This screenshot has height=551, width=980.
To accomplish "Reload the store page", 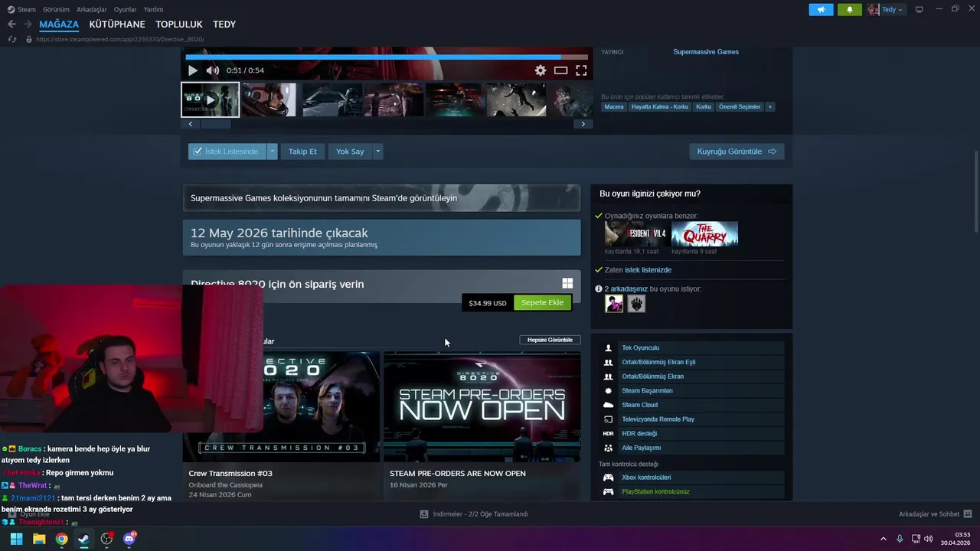I will click(x=11, y=39).
